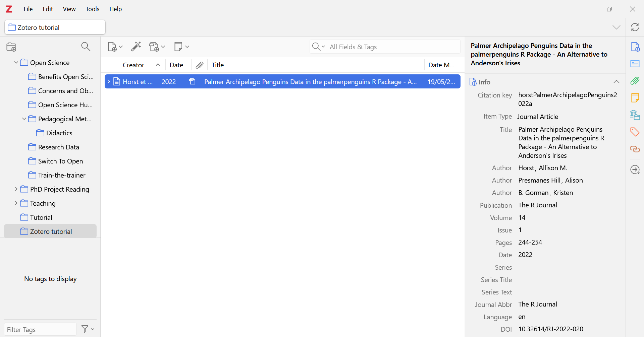Search collections with magnifier icon
This screenshot has width=644, height=337.
click(x=86, y=47)
